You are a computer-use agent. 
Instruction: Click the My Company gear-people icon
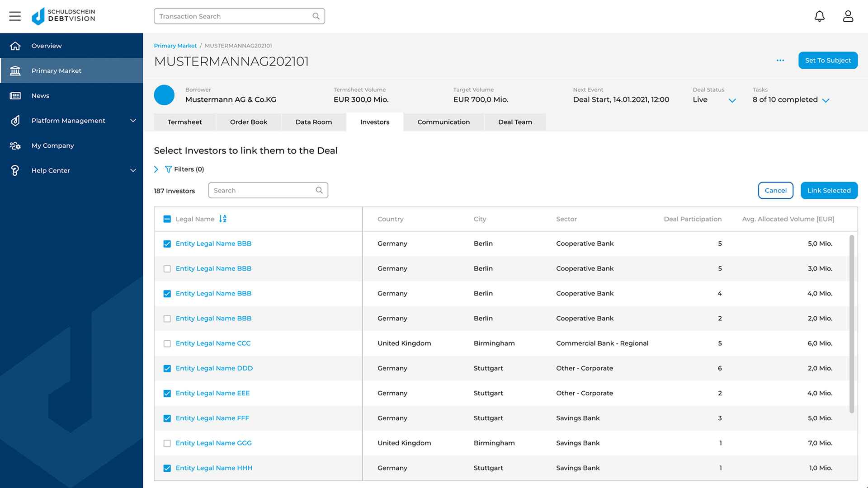15,145
